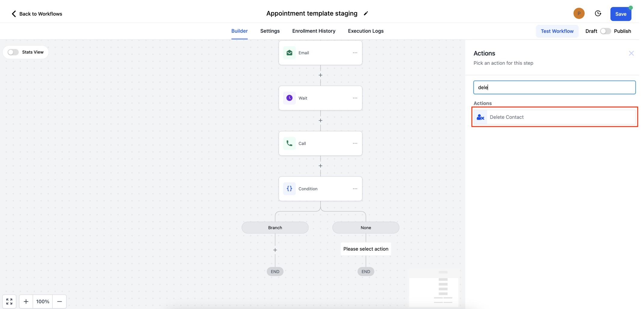The image size is (644, 309).
Task: Add a step between Wait and Call
Action: [320, 121]
